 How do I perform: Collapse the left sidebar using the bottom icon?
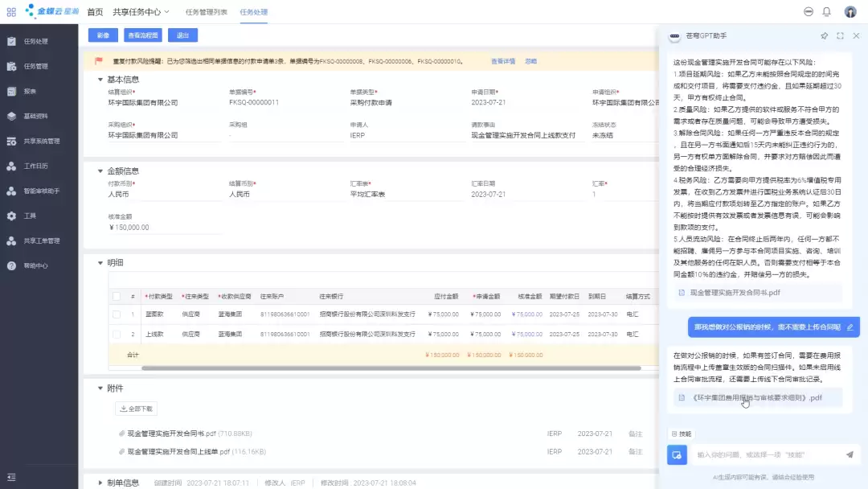click(x=11, y=477)
